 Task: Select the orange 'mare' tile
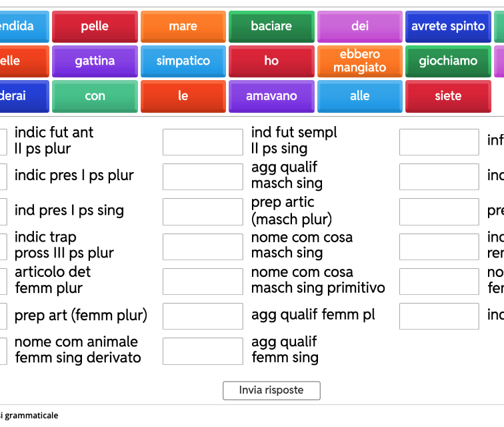coord(183,27)
